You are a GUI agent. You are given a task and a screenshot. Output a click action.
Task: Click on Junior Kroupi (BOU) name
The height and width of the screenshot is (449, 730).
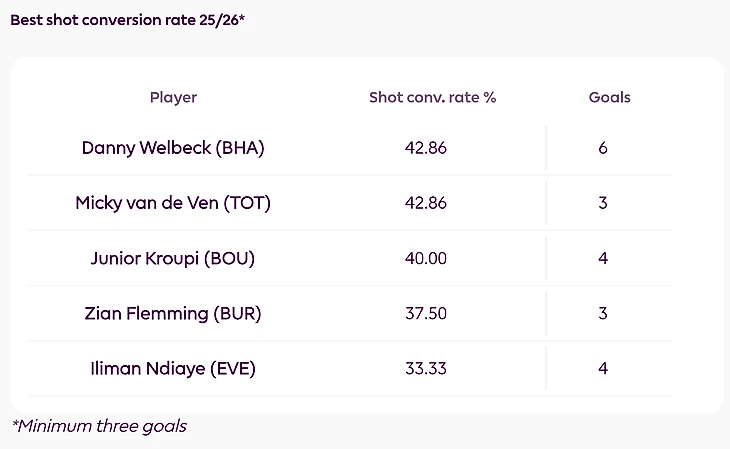pyautogui.click(x=173, y=258)
